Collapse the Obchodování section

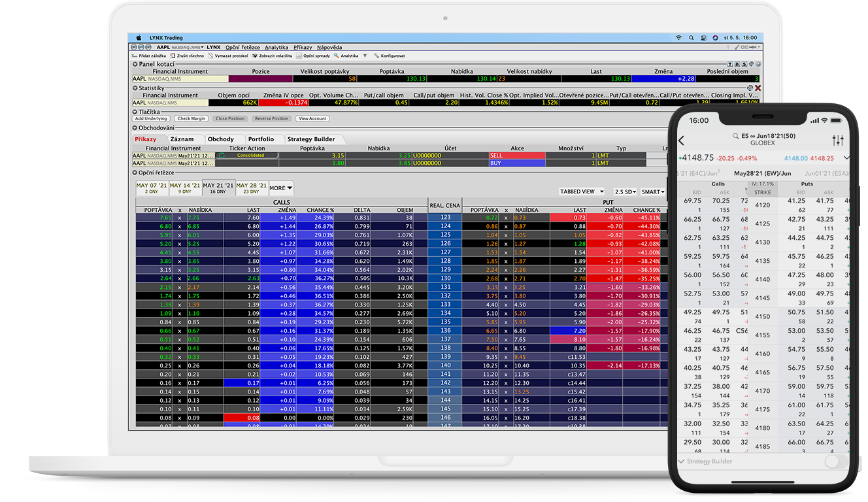(x=135, y=127)
